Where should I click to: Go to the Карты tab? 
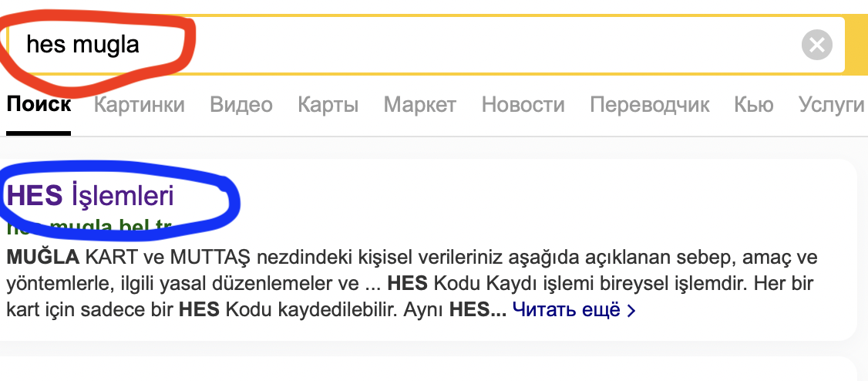tap(328, 104)
